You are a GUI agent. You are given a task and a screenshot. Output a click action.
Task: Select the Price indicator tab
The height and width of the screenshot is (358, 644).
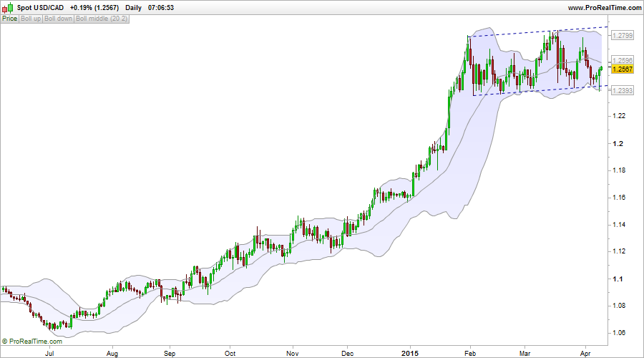(x=10, y=19)
